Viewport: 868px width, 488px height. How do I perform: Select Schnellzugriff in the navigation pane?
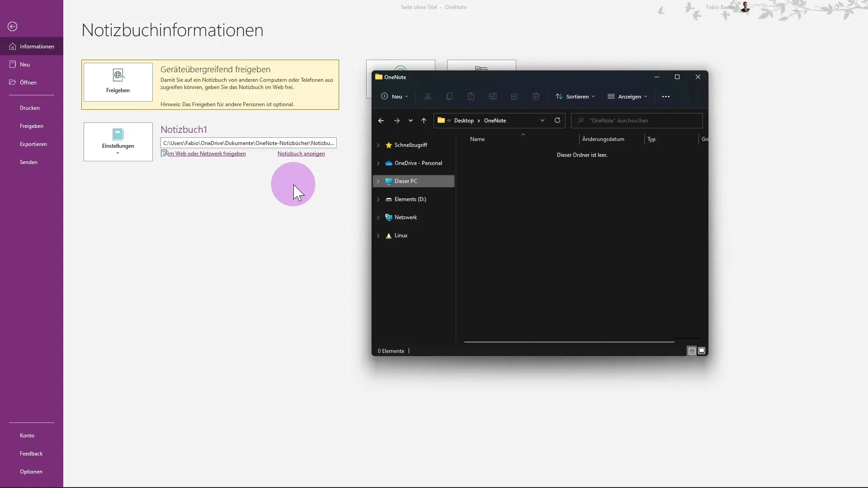(410, 145)
